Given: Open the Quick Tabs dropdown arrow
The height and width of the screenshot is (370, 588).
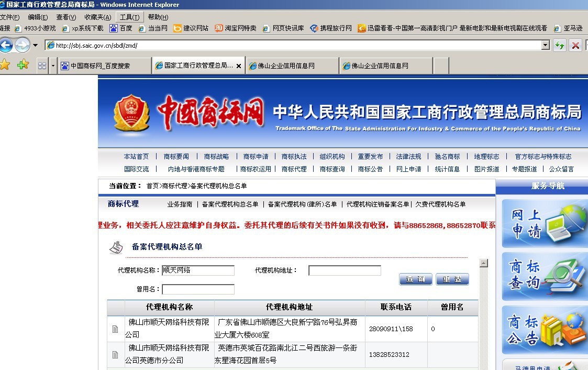Looking at the screenshot, I should tap(53, 66).
